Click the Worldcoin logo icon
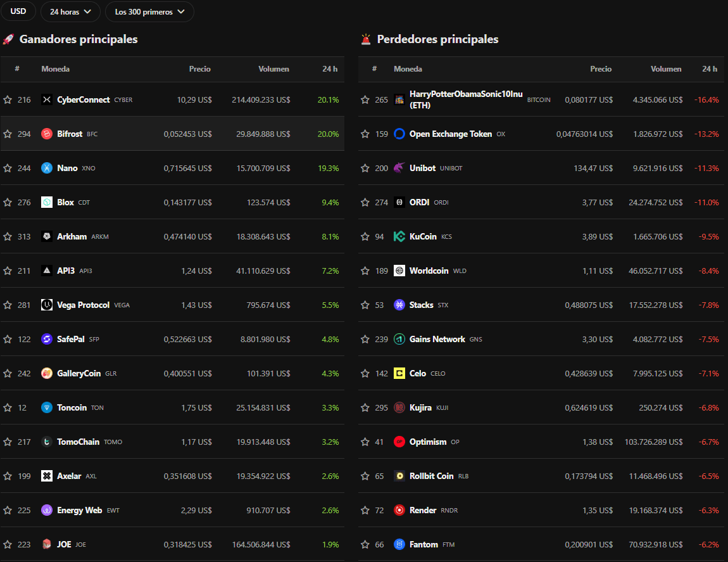Viewport: 728px width, 562px height. point(399,271)
